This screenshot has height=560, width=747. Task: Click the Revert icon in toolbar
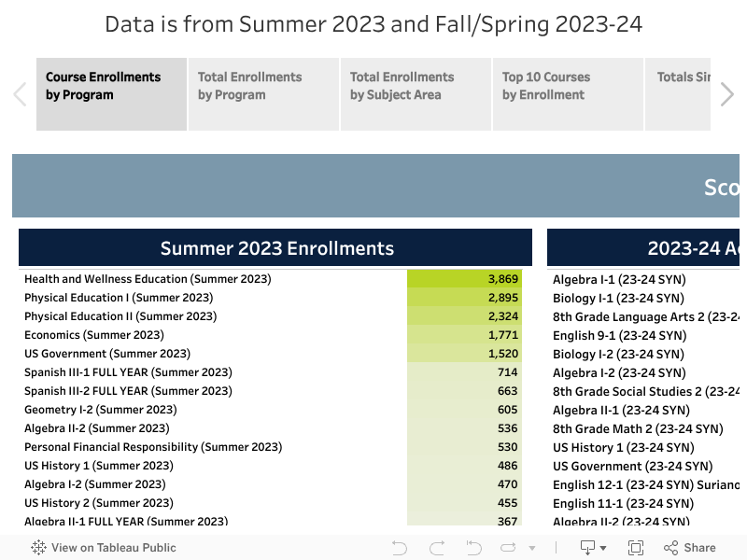(x=473, y=548)
